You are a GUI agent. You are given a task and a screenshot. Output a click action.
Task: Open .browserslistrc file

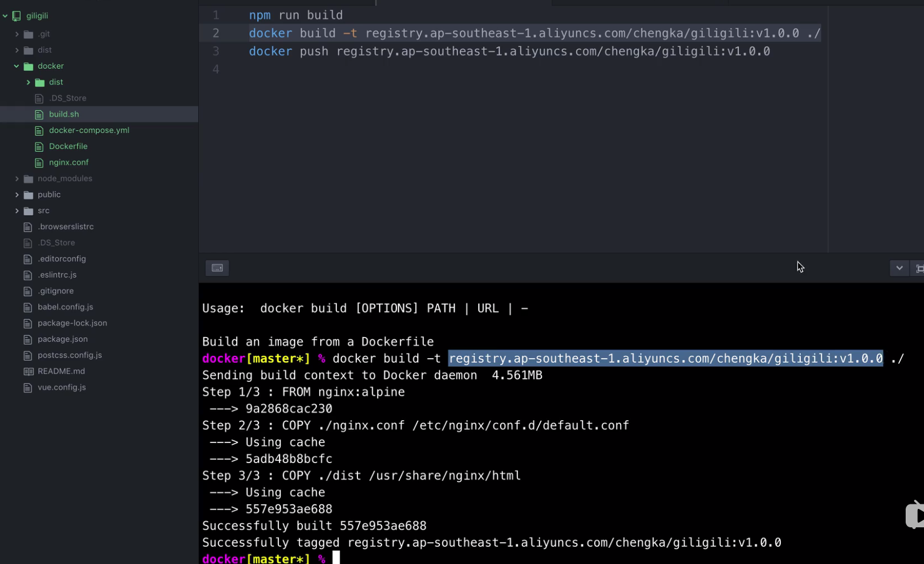(x=65, y=226)
